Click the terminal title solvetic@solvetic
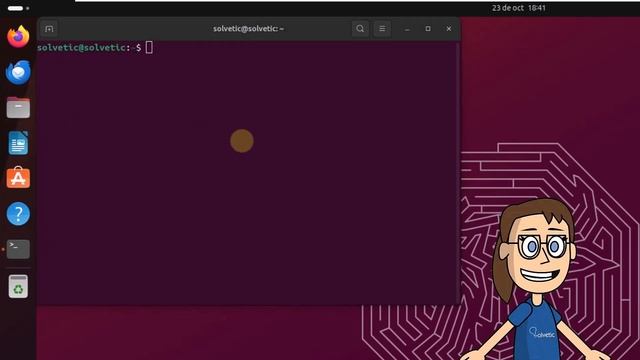Viewport: 640px width, 360px height. (x=248, y=29)
